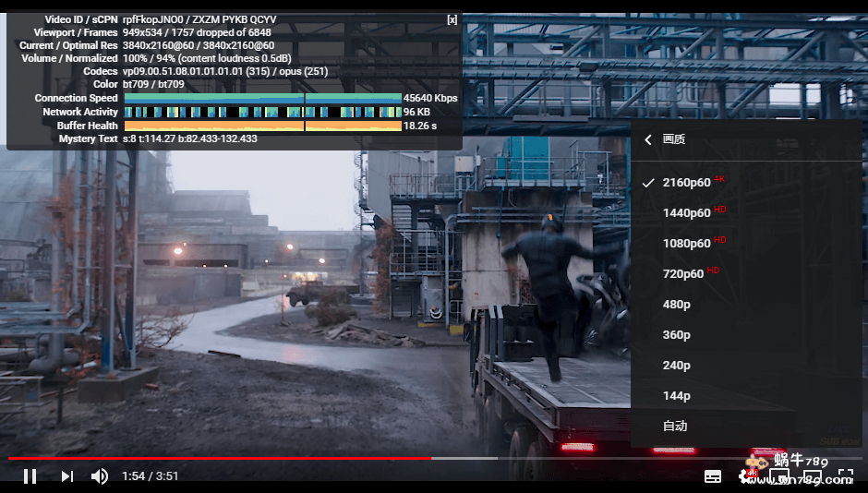The width and height of the screenshot is (868, 493).
Task: Close the stats for nerds panel
Action: [452, 19]
